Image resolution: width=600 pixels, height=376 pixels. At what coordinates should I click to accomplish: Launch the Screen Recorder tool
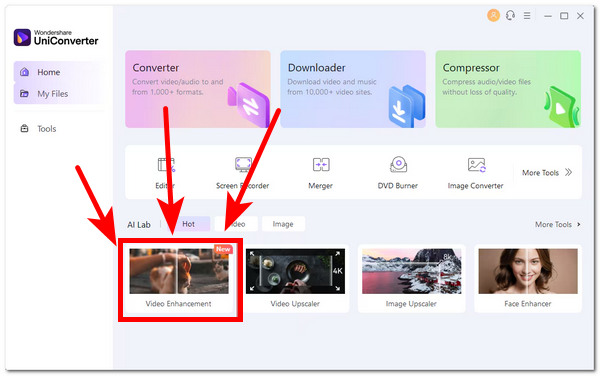243,173
